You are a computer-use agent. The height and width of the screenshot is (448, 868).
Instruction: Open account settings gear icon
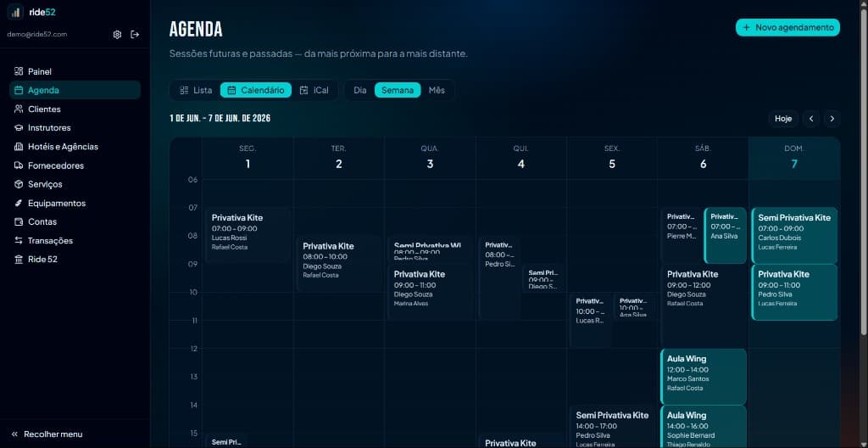(117, 35)
